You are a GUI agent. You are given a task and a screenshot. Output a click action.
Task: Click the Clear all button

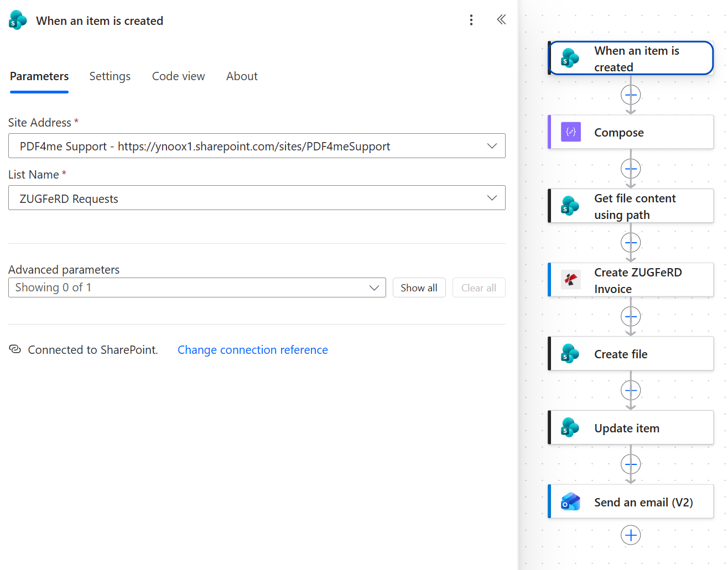pos(479,287)
